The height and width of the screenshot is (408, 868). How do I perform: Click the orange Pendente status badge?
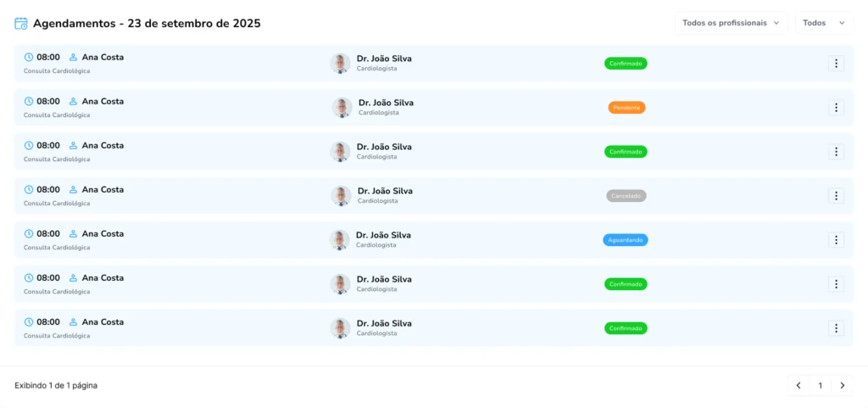point(626,108)
